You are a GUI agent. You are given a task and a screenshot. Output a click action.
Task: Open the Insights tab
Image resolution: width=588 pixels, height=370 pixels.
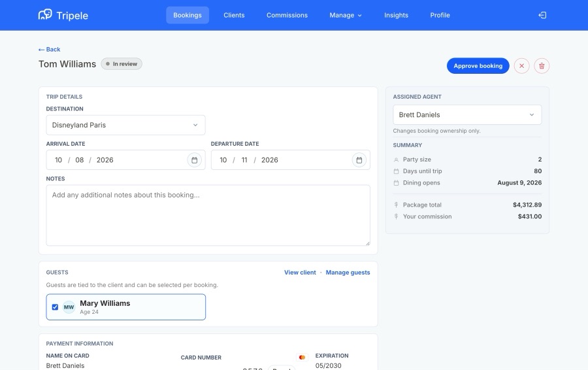click(396, 15)
